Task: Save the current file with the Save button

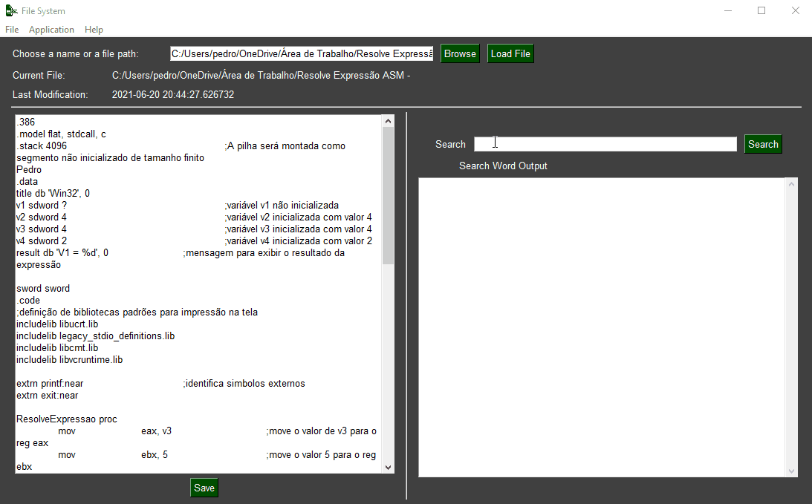Action: click(204, 487)
